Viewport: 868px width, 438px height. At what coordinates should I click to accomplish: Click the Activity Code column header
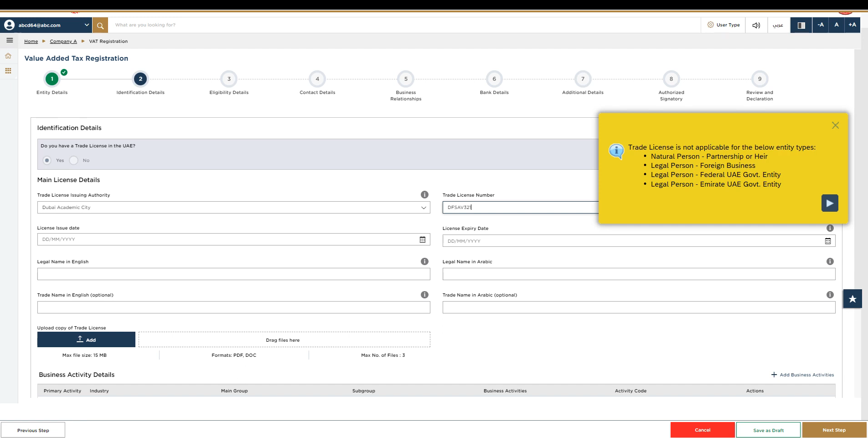coord(630,391)
